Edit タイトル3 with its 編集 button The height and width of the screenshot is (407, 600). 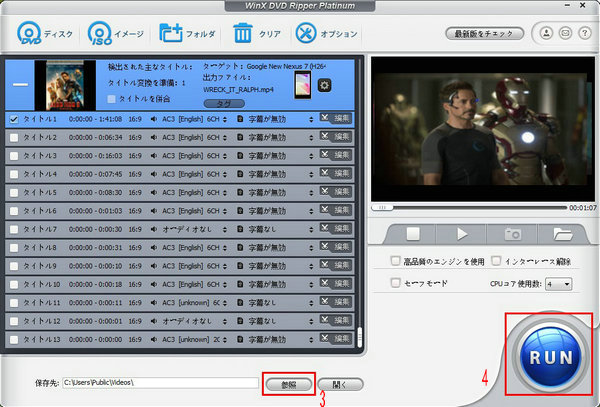[x=336, y=155]
